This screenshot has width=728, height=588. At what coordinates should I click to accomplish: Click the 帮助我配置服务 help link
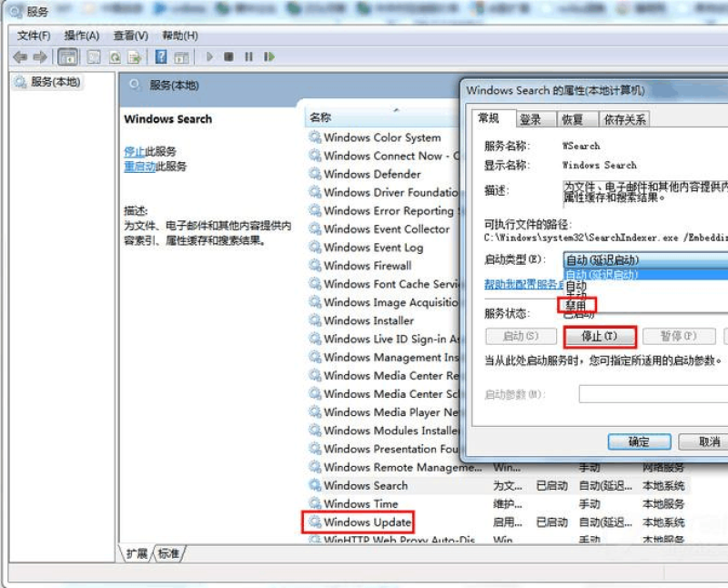[523, 284]
